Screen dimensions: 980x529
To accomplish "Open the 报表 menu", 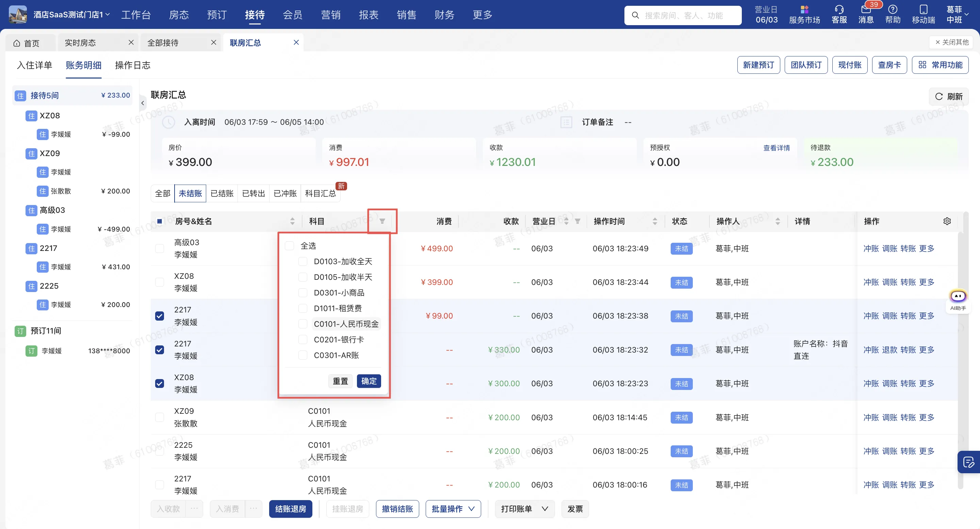I will click(x=369, y=14).
